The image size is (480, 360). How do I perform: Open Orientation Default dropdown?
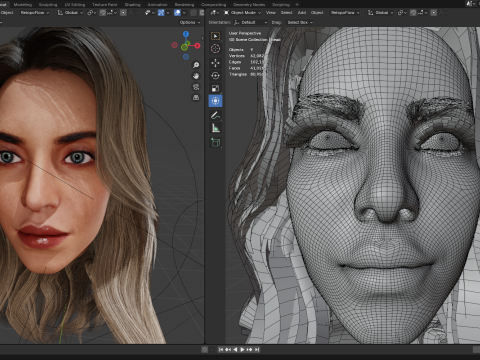[251, 22]
